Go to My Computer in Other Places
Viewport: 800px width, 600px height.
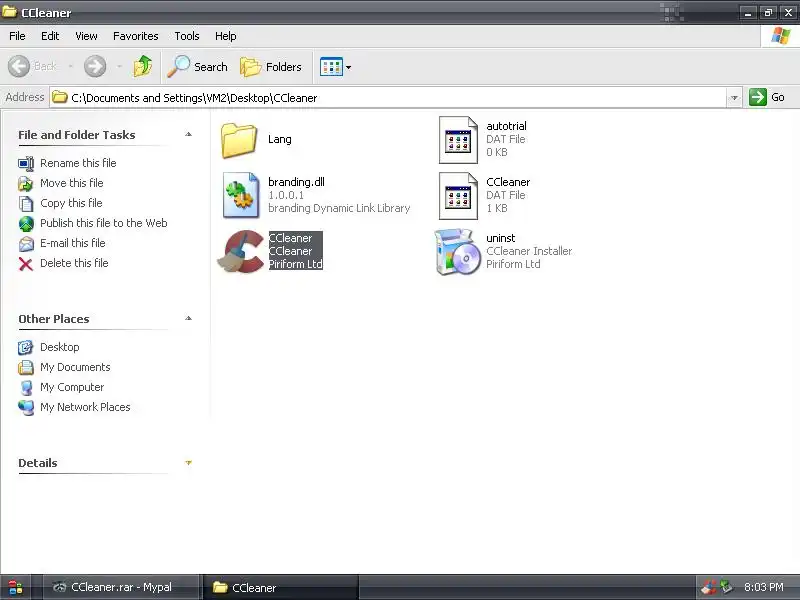[72, 387]
